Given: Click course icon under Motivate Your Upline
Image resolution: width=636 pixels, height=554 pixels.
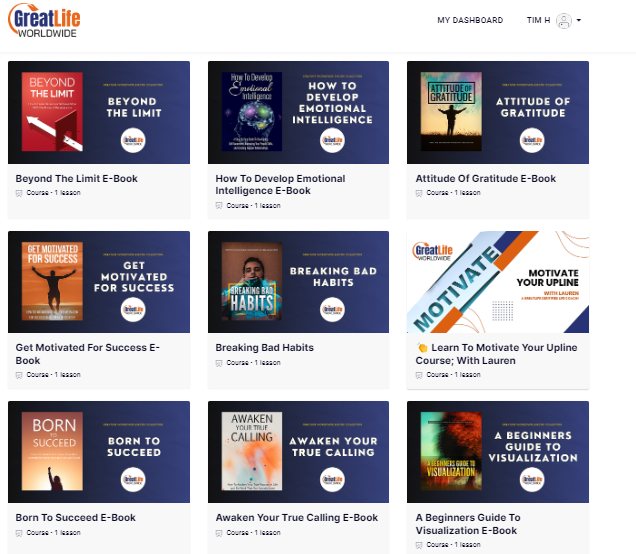Looking at the screenshot, I should 419,375.
